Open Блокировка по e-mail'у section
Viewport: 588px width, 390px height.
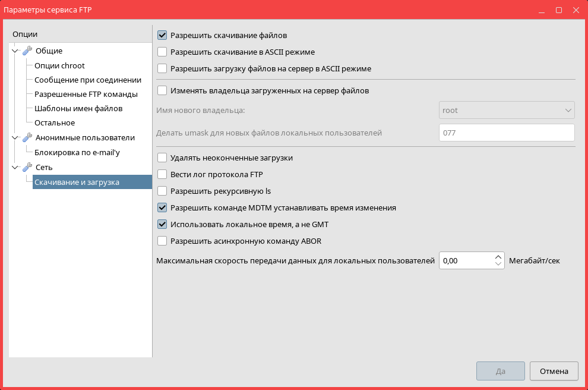coord(77,152)
